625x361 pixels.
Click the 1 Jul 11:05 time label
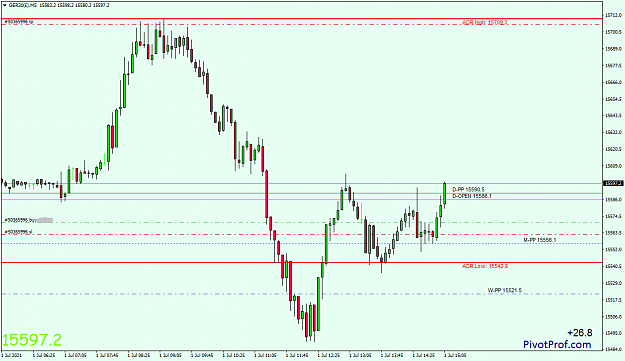(x=265, y=354)
